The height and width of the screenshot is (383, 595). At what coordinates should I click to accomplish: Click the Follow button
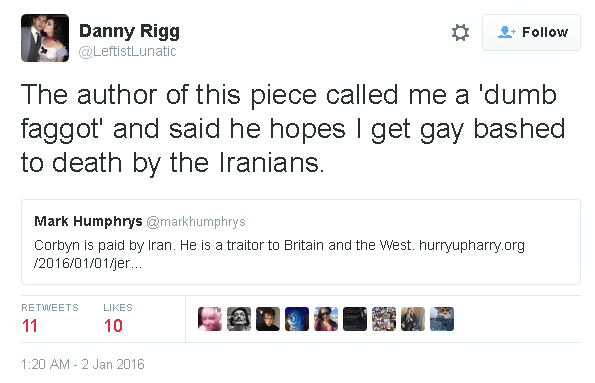pyautogui.click(x=531, y=32)
